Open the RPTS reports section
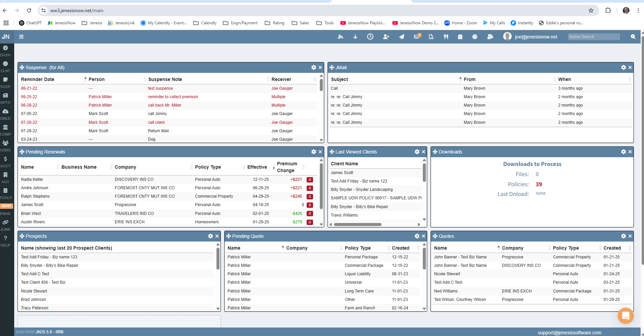Image resolution: width=644 pixels, height=336 pixels. click(x=5, y=98)
